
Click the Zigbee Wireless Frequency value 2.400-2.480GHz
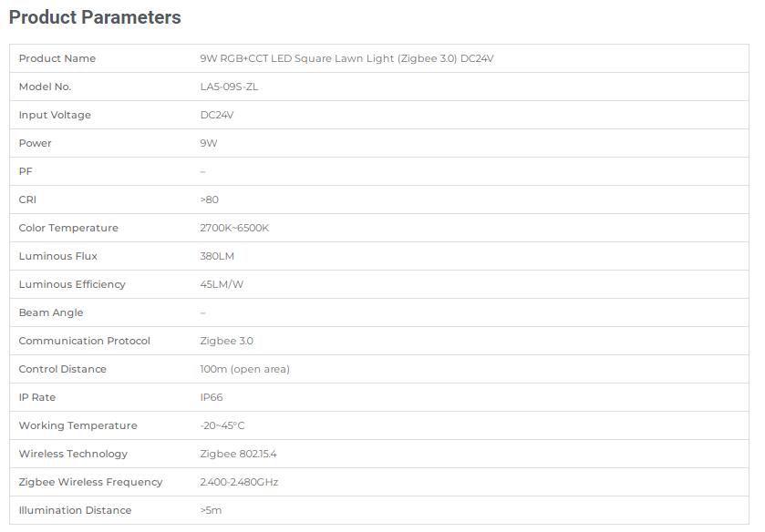(x=239, y=482)
